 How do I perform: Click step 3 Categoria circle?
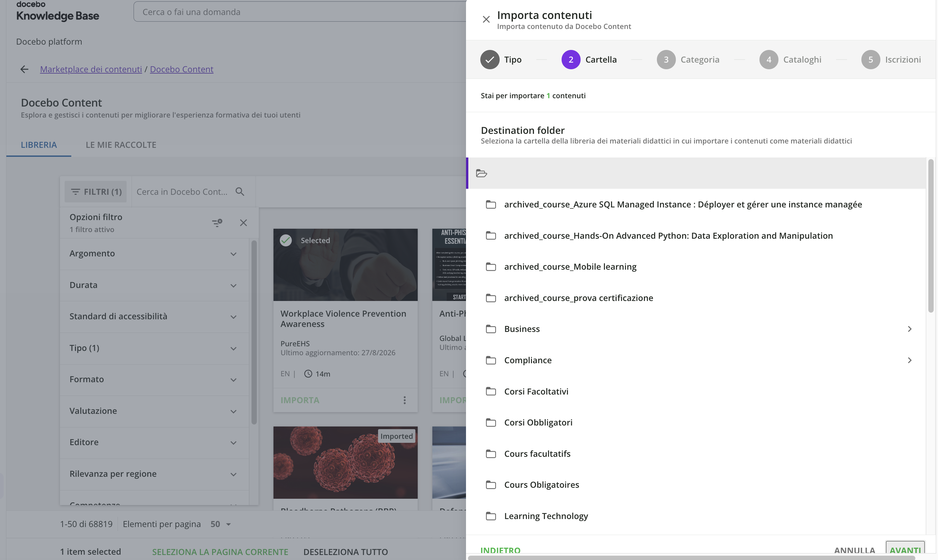[666, 60]
